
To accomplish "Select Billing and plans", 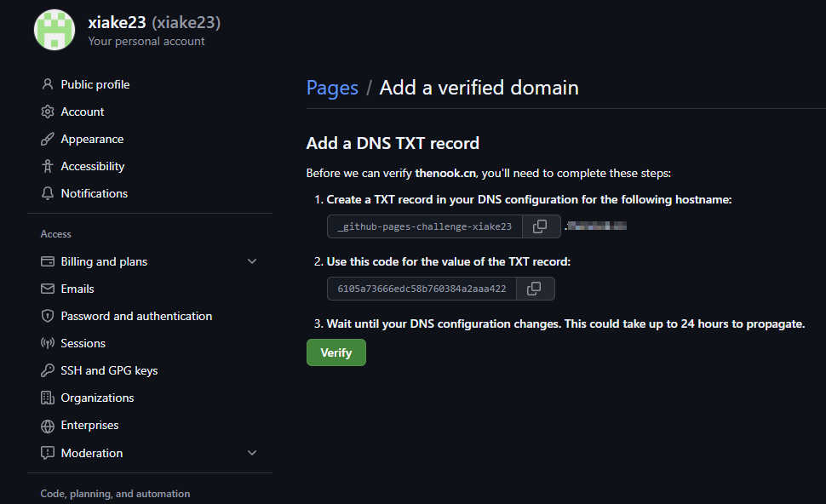I will (104, 261).
